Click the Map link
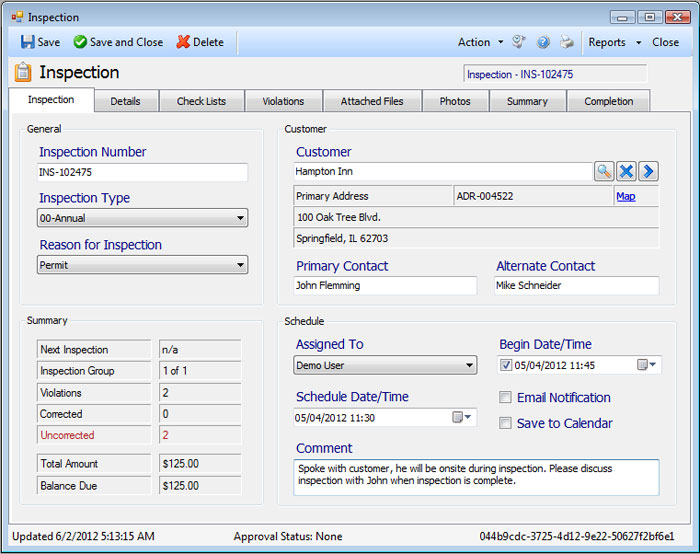This screenshot has height=554, width=700. pyautogui.click(x=626, y=196)
